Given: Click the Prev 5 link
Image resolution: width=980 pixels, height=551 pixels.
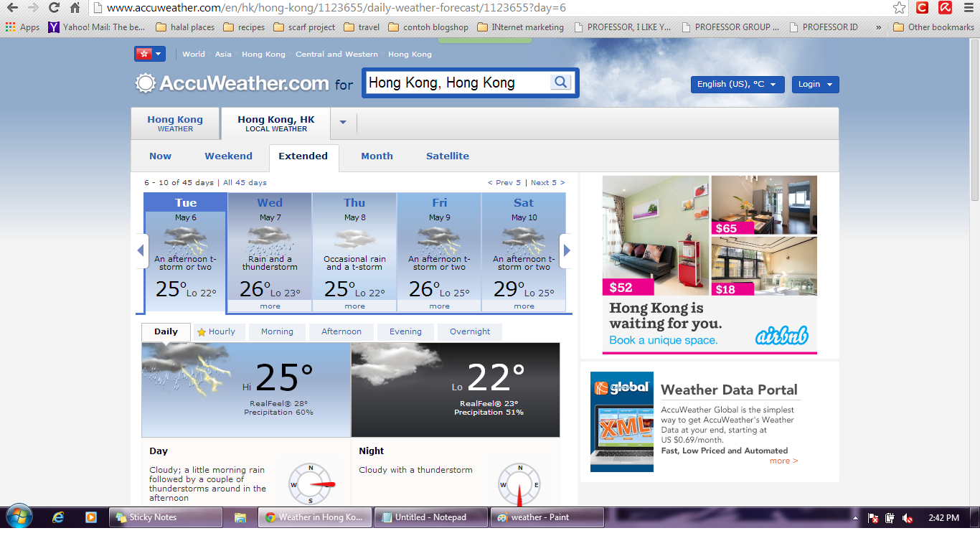Looking at the screenshot, I should click(505, 183).
